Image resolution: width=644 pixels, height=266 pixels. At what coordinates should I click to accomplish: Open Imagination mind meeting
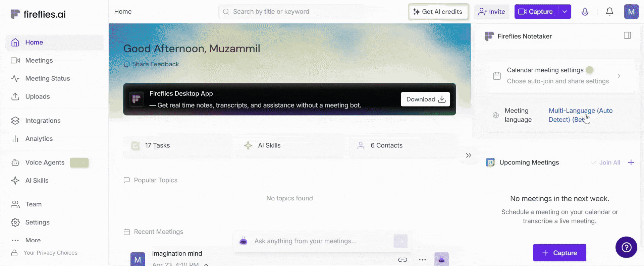(177, 253)
